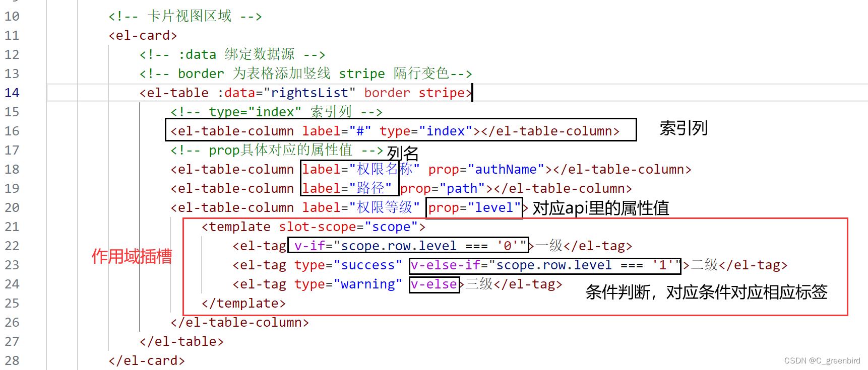Click line number 25 in the gutter
Screen dimensions: 868x370
tap(12, 304)
